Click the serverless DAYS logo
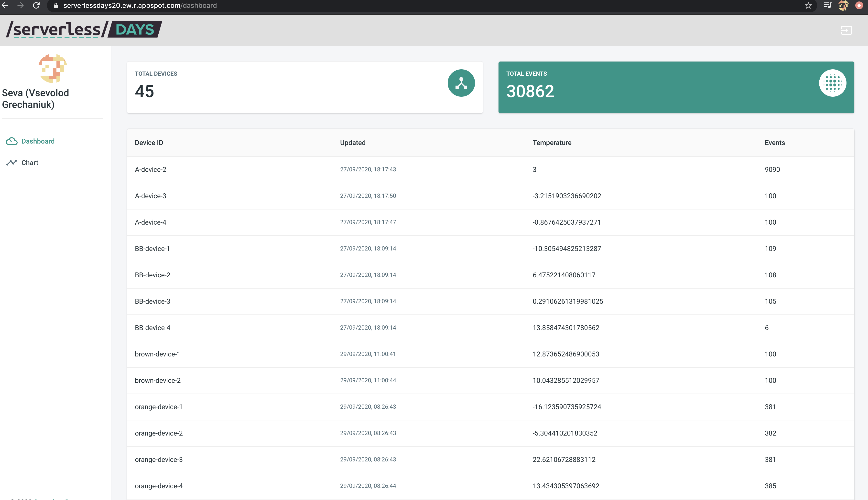Screen dimensions: 868x500 (84, 30)
